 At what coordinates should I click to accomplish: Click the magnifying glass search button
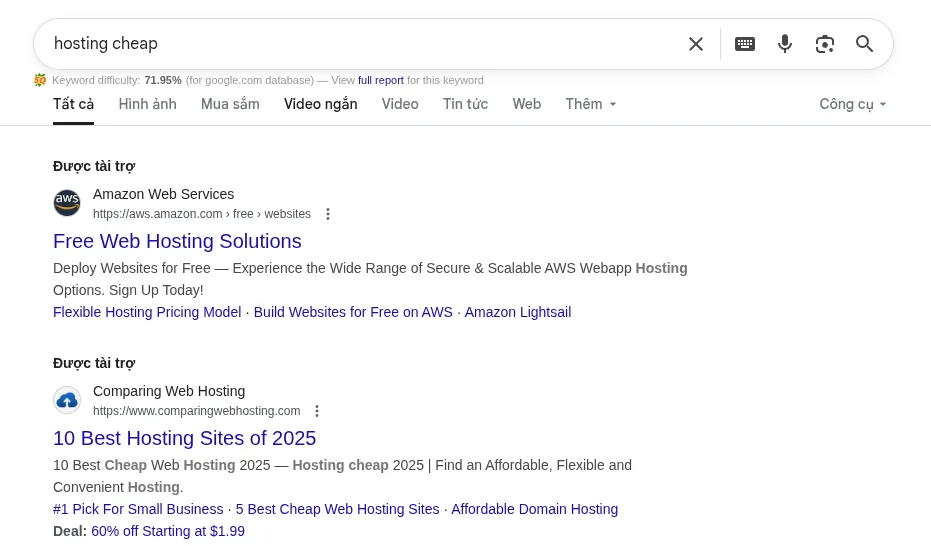[865, 44]
